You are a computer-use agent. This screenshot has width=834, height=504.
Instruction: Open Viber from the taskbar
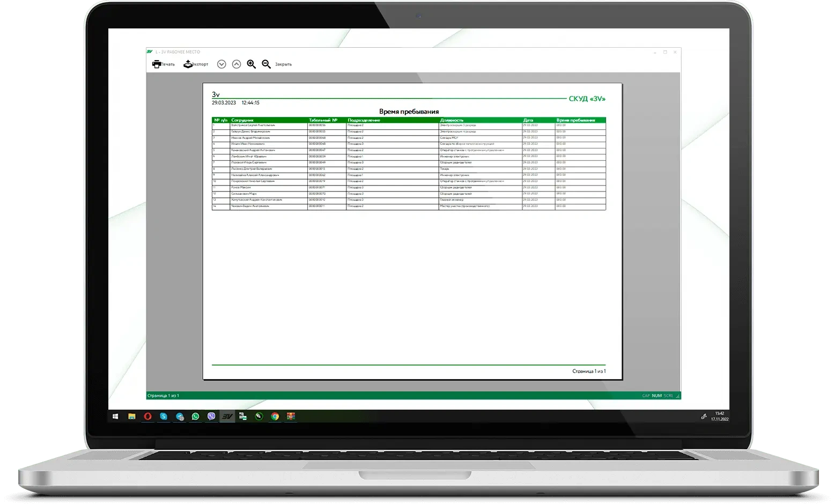pos(211,416)
